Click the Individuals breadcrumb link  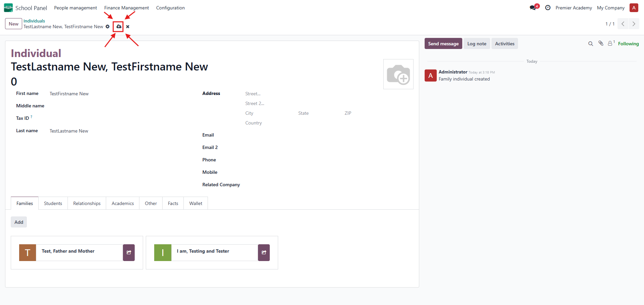point(34,21)
